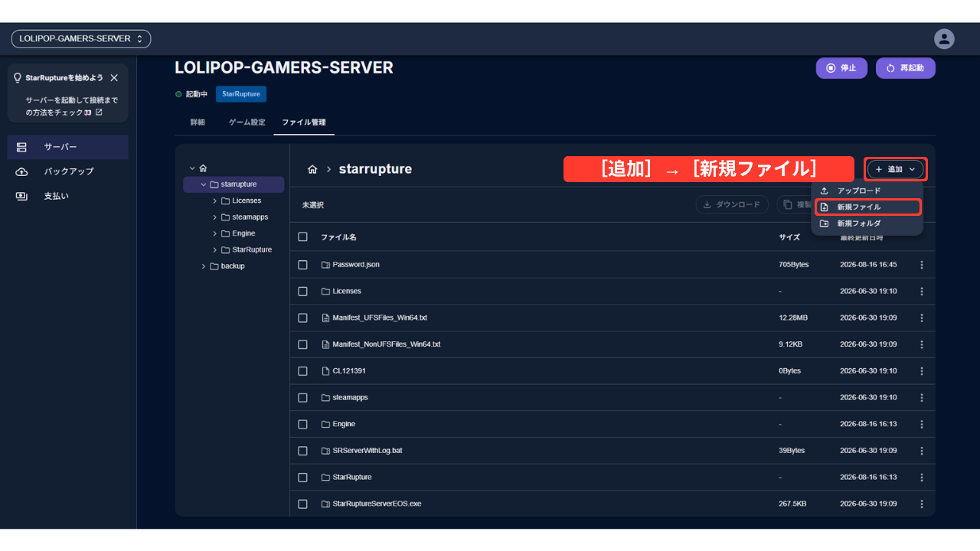Choose 新規ファイル from the 追加 menu

(867, 207)
